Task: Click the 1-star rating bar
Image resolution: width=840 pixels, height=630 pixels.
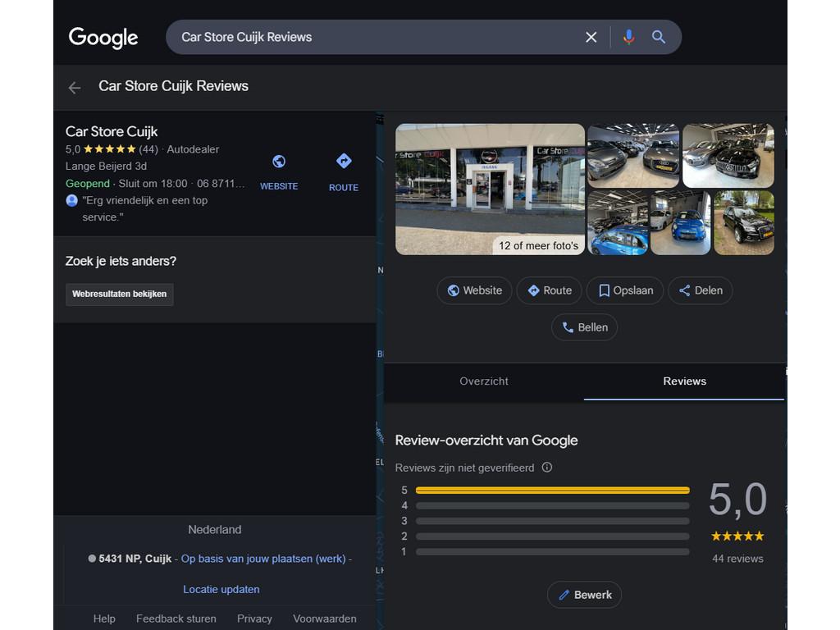Action: coord(552,552)
